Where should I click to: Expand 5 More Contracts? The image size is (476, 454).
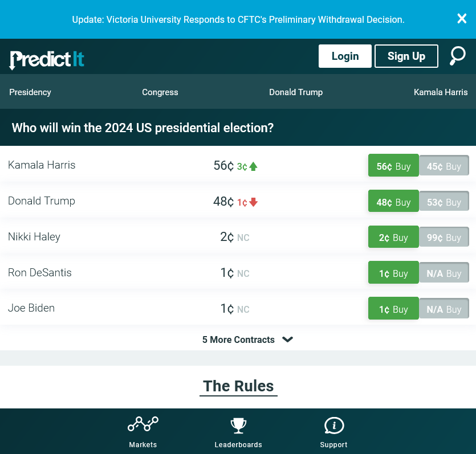247,340
